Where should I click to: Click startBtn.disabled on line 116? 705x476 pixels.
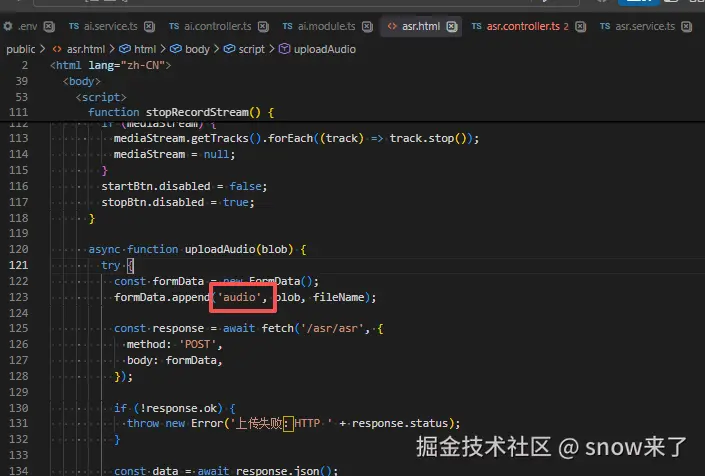(156, 186)
